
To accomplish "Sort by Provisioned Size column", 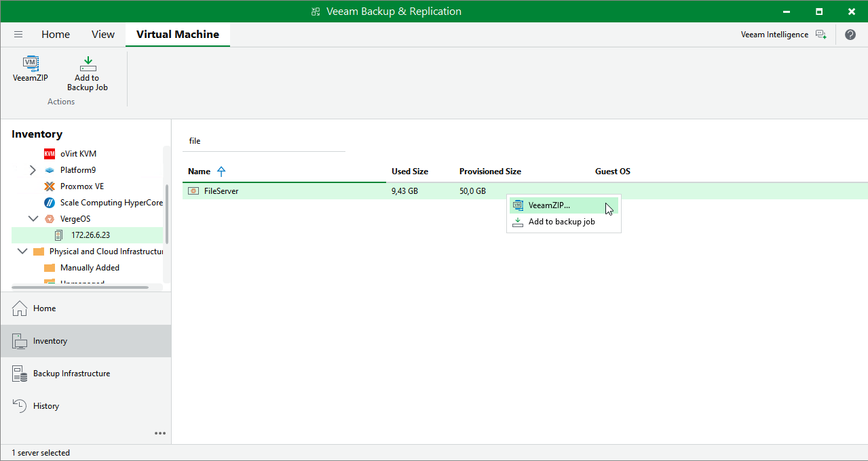I will pos(490,172).
